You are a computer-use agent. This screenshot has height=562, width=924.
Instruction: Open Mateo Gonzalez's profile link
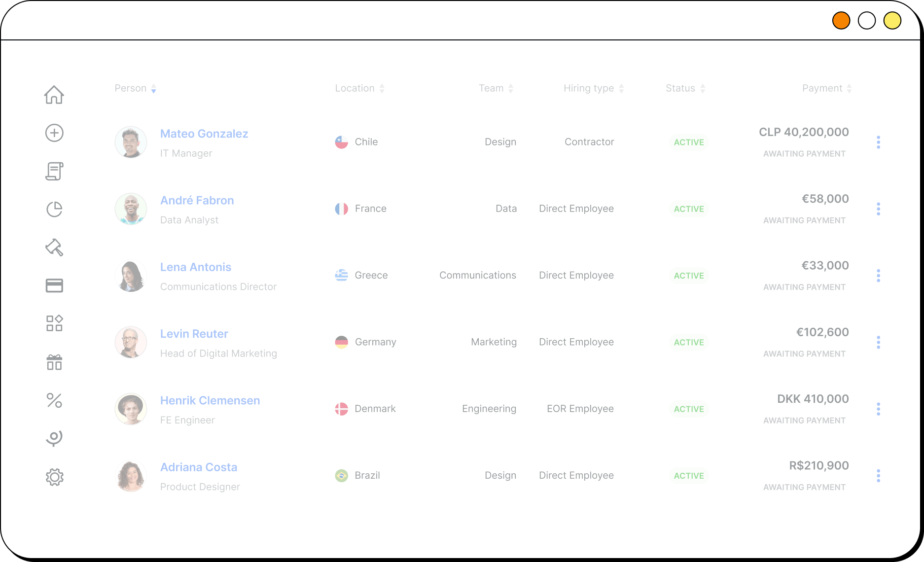click(x=204, y=134)
